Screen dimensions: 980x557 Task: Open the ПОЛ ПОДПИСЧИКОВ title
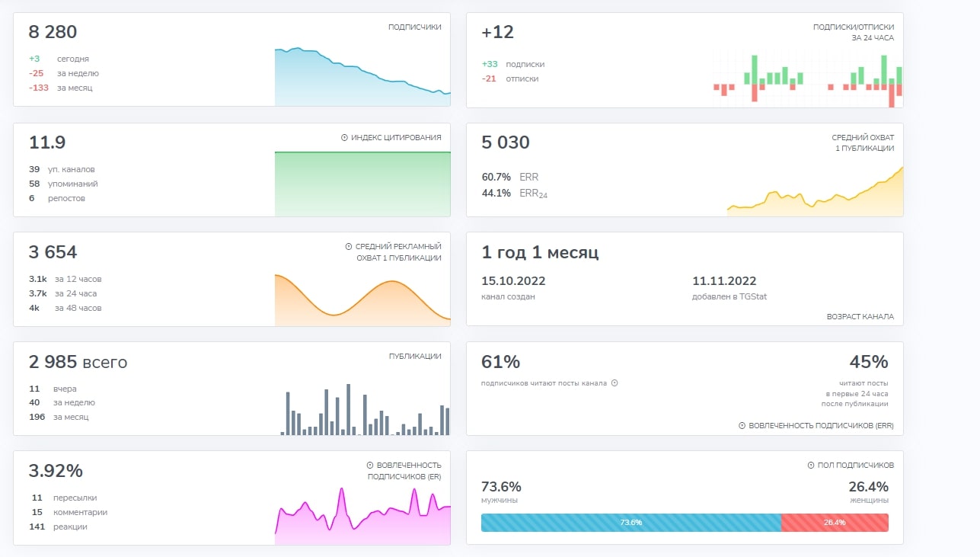pos(855,466)
